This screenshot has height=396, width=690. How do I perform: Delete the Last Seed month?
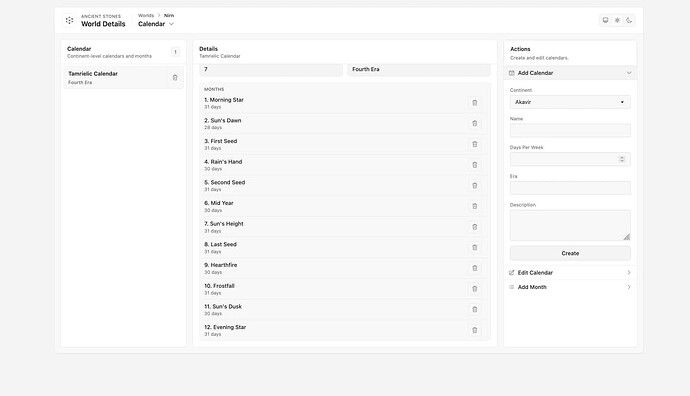(474, 247)
